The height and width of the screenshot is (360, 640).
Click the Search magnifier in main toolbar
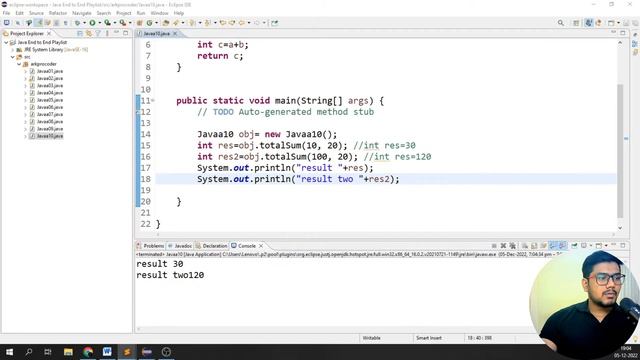(561, 23)
